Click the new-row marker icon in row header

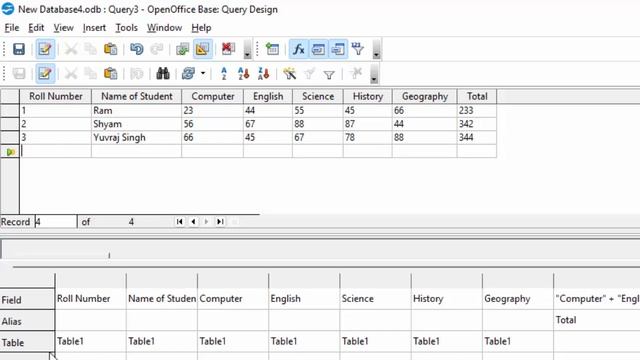click(x=10, y=152)
